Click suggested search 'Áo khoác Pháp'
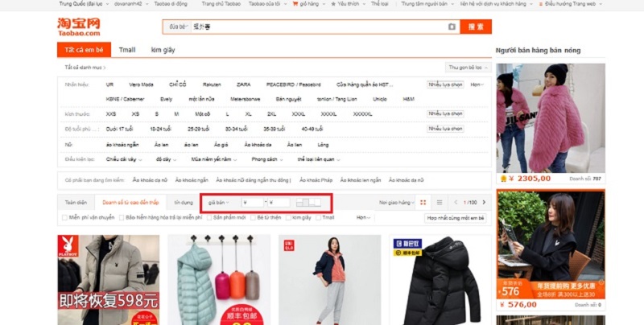The width and height of the screenshot is (644, 325). 316,180
